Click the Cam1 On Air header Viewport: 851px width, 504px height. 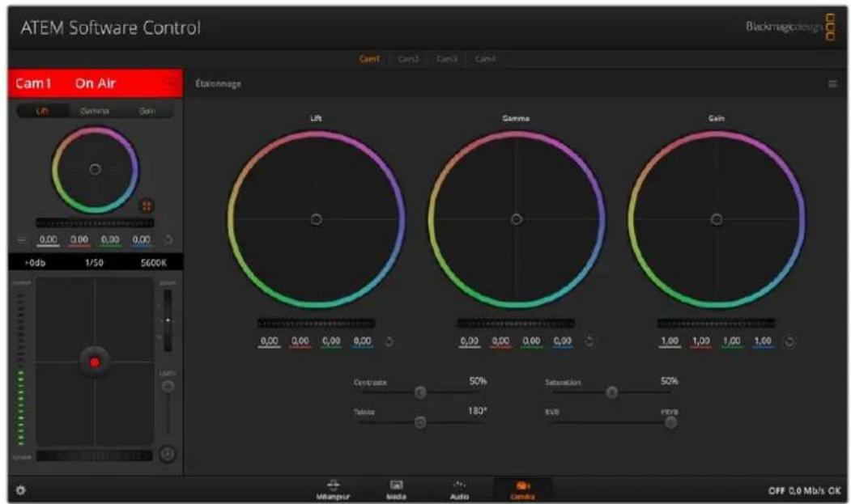[95, 83]
